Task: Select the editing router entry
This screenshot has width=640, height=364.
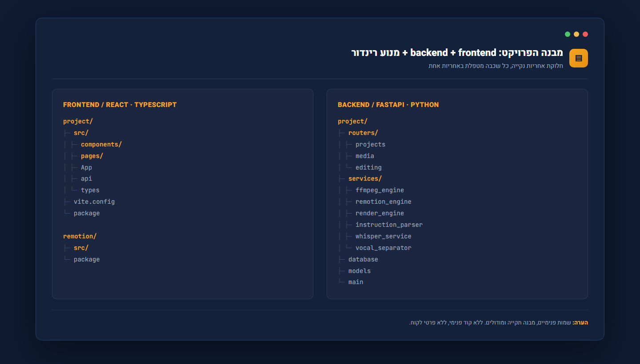Action: coord(368,167)
